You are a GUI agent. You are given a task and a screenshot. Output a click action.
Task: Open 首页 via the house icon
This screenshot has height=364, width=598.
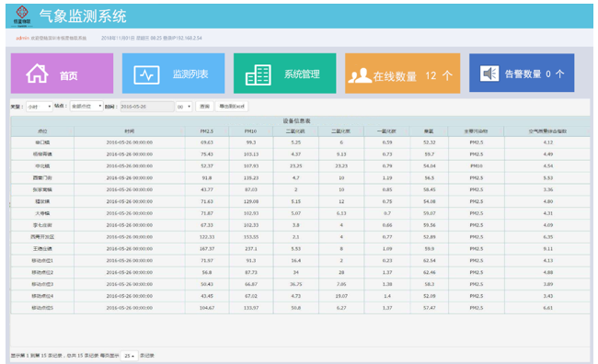click(37, 74)
